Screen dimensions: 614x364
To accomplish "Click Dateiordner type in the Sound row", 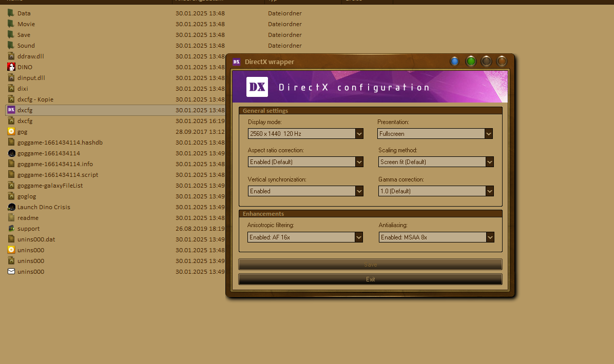I will [x=285, y=45].
